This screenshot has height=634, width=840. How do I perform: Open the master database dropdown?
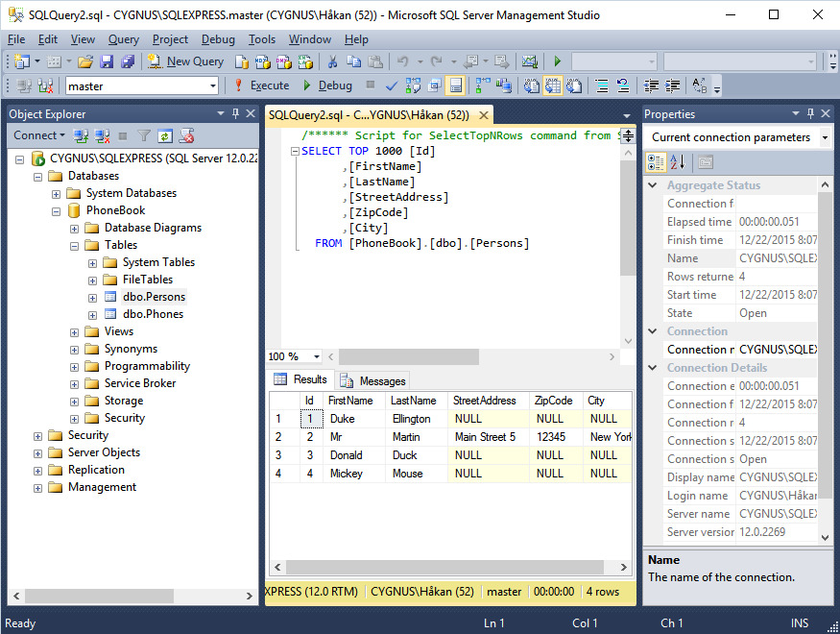pyautogui.click(x=213, y=85)
